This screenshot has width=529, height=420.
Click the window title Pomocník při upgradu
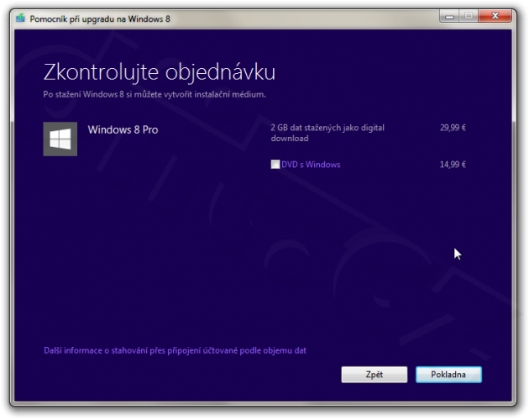pos(100,19)
